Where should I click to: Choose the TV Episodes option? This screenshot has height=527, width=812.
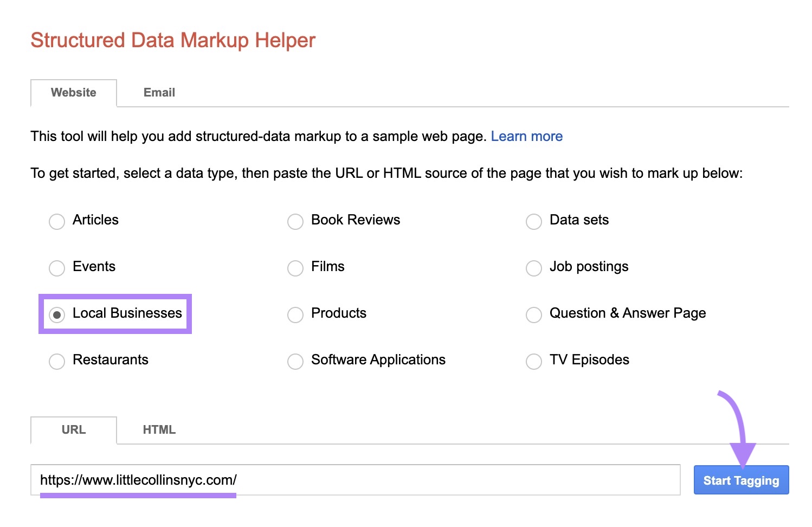pyautogui.click(x=533, y=361)
